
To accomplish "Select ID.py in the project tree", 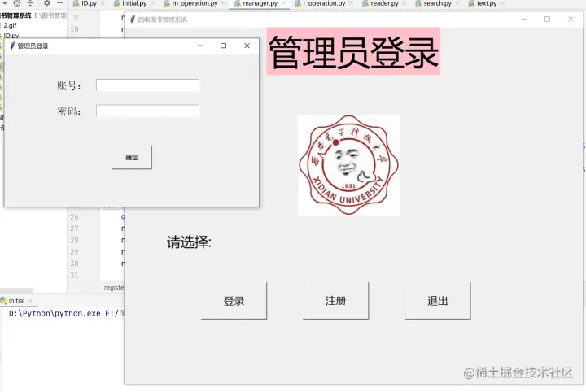I will tap(11, 36).
